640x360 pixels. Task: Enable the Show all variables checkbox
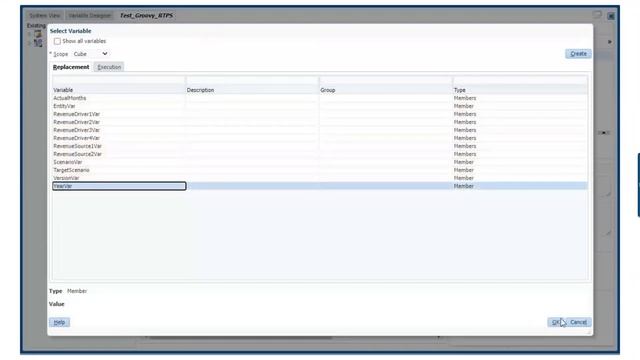(x=57, y=41)
